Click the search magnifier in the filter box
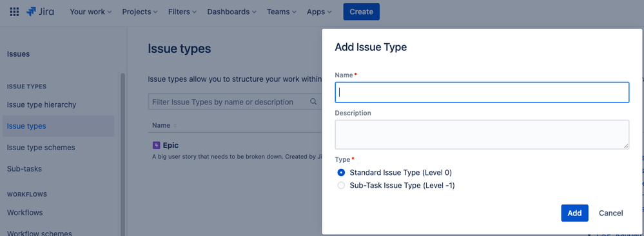Screen dimensions: 644x236 pyautogui.click(x=313, y=101)
